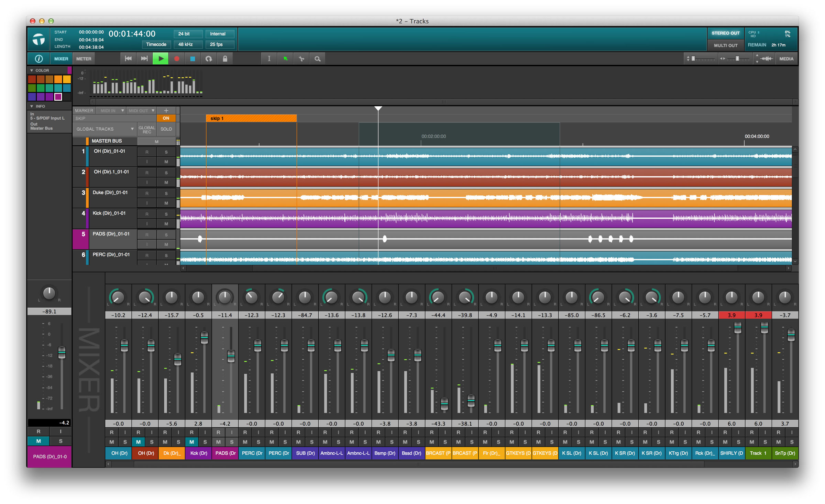Open the MIDI IN dropdown
The image size is (825, 504).
pyautogui.click(x=112, y=111)
